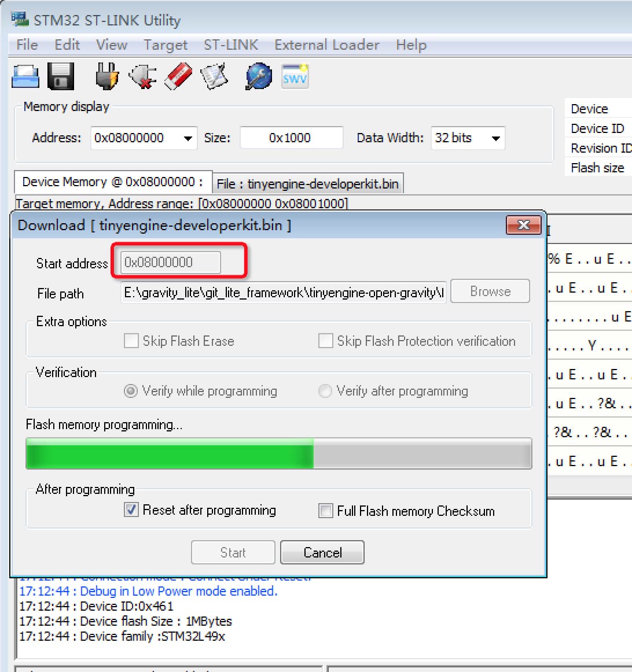Click the STM32 ST-LINK Utility title icon
Screen dimensions: 632x672
[20, 19]
